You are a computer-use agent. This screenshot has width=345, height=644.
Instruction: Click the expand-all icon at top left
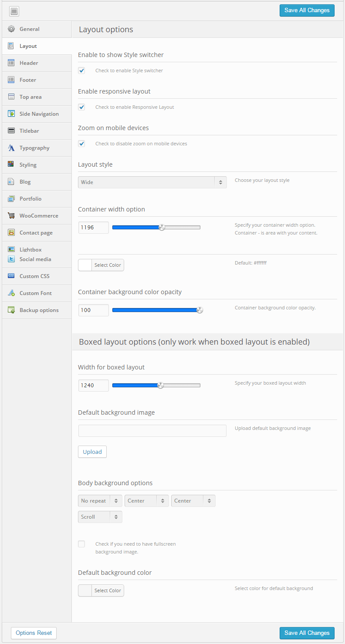click(14, 11)
